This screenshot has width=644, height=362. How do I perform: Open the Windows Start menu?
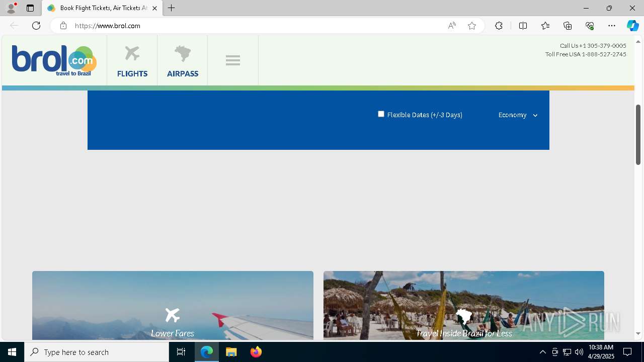click(x=12, y=352)
